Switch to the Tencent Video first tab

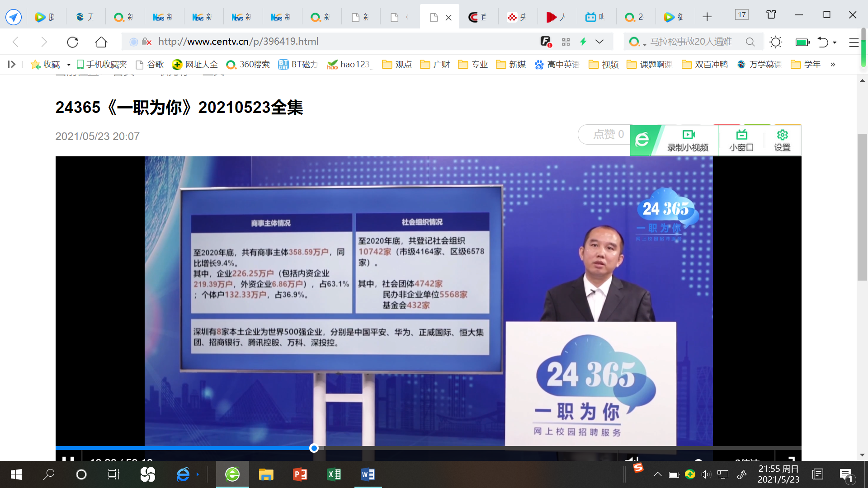[46, 17]
